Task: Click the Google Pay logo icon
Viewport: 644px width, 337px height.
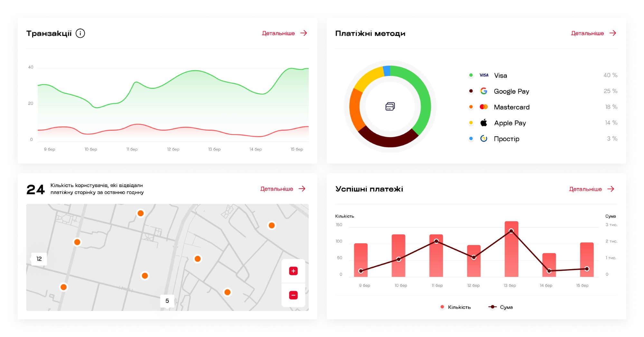Action: pos(484,91)
